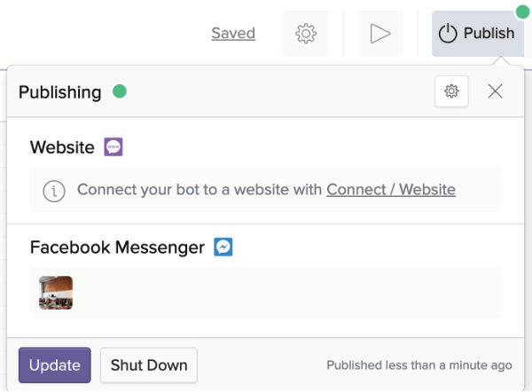Open the settings gear in top toolbar
The image size is (532, 392).
pos(306,34)
